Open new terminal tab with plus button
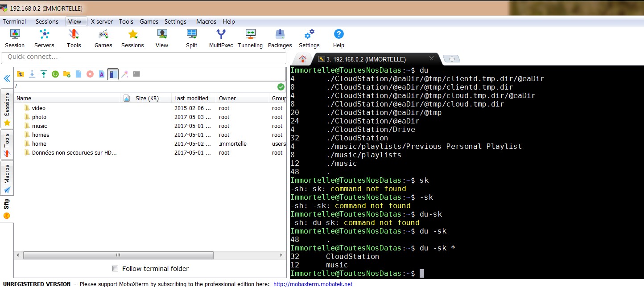The image size is (644, 287). (x=452, y=59)
